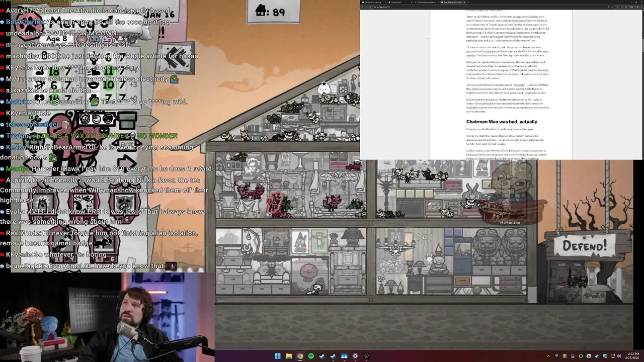
Task: Open the clock showing 2:12 PM
Action: pyautogui.click(x=632, y=356)
